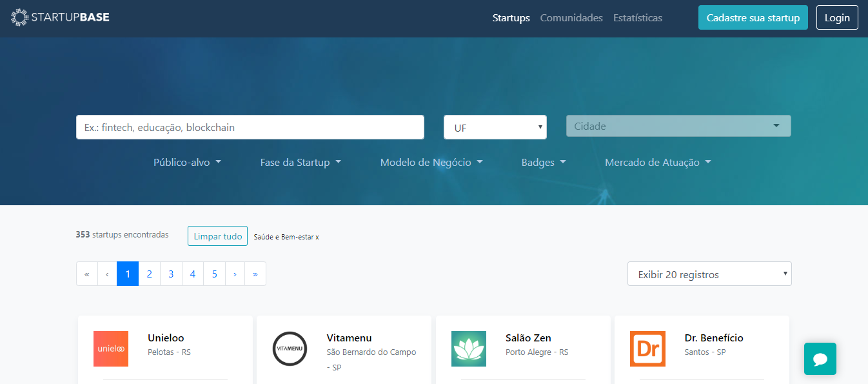Open the chat support bubble icon
The height and width of the screenshot is (384, 868).
click(x=820, y=359)
